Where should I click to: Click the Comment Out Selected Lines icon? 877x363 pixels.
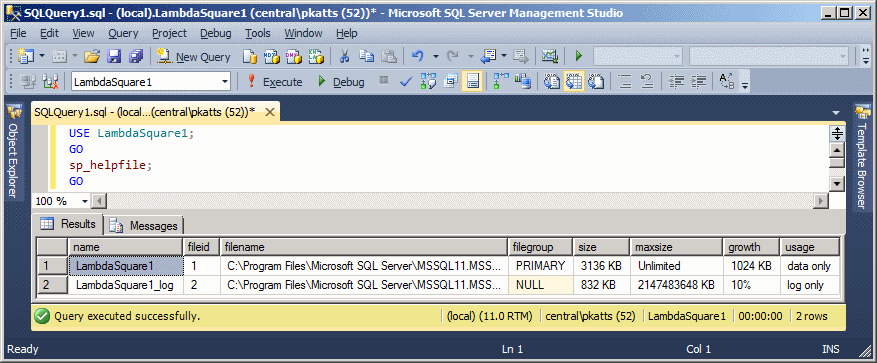point(625,82)
